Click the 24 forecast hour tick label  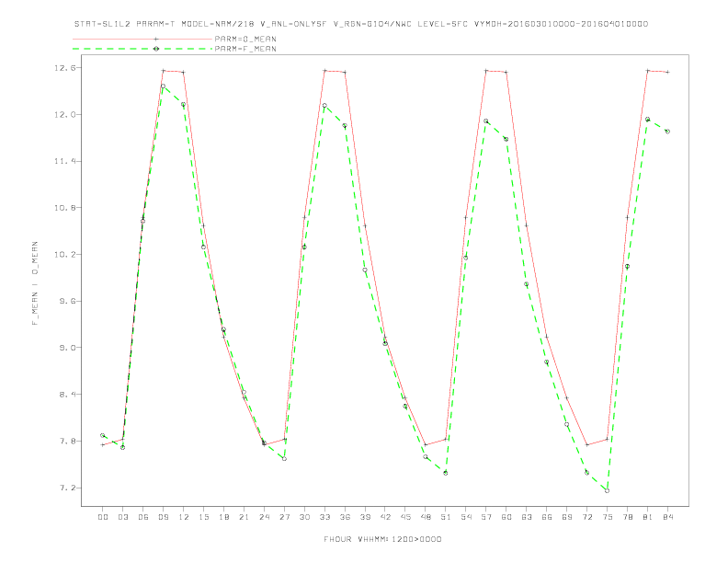(264, 517)
